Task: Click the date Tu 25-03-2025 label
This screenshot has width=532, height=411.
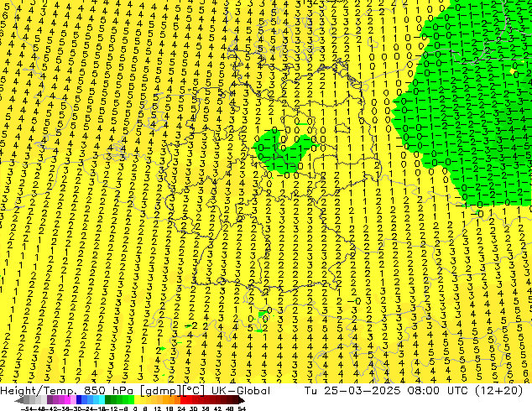Action: tap(351, 391)
